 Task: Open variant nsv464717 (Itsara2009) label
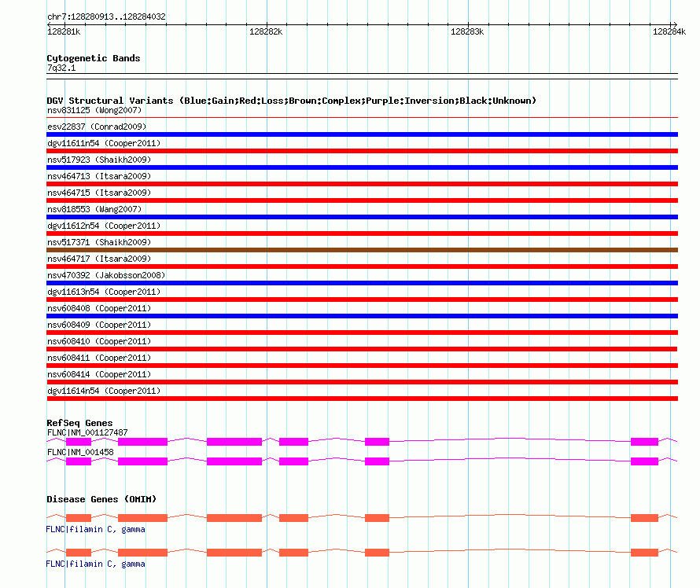pyautogui.click(x=99, y=259)
